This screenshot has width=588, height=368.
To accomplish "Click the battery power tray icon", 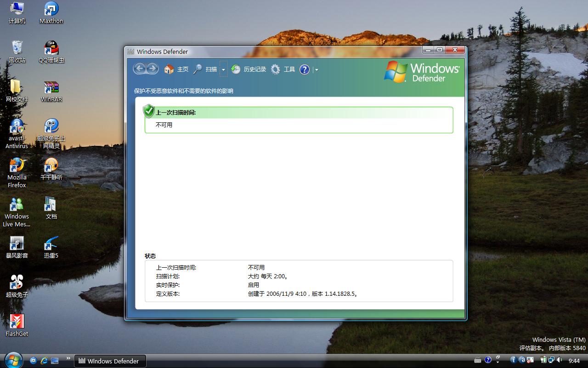I will pos(543,360).
